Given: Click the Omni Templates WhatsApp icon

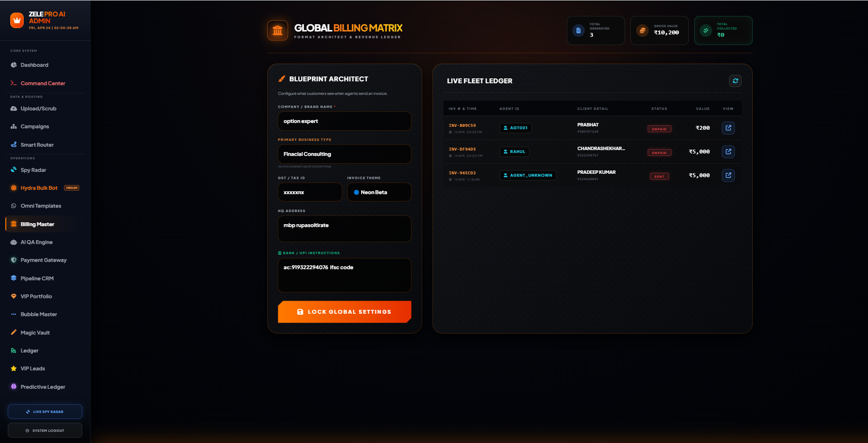Looking at the screenshot, I should 14,206.
